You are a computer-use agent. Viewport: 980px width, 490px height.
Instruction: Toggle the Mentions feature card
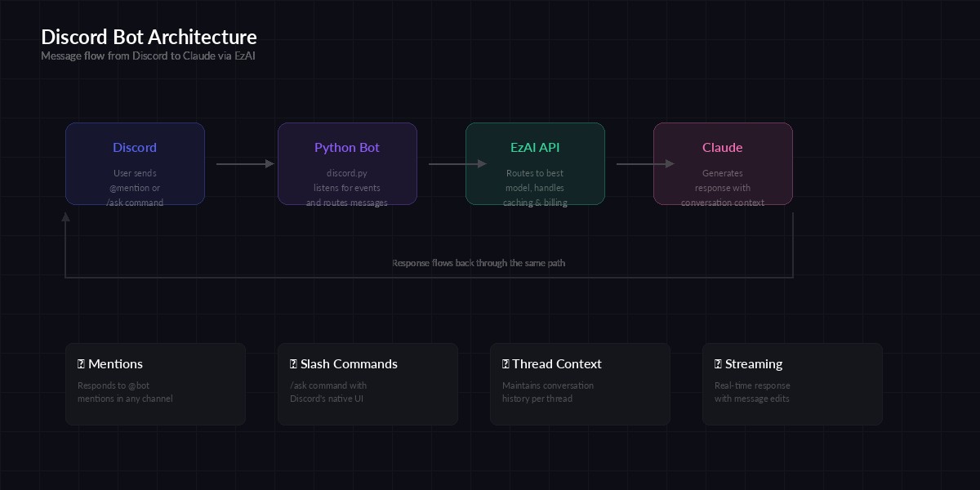(155, 384)
